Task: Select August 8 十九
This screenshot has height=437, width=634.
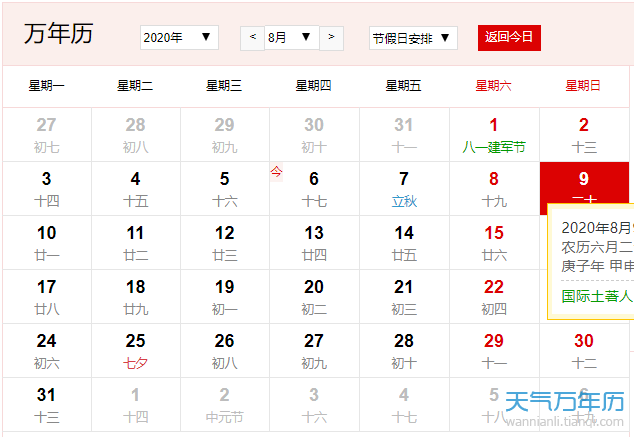Action: (x=494, y=189)
